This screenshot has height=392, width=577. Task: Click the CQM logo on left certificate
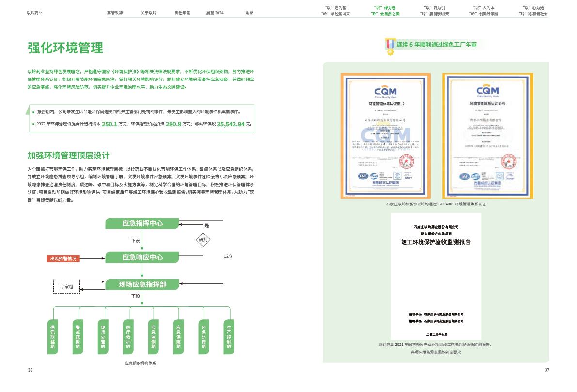386,91
